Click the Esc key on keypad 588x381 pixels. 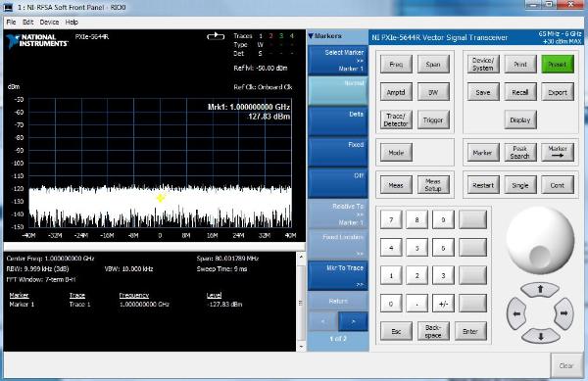coord(396,331)
